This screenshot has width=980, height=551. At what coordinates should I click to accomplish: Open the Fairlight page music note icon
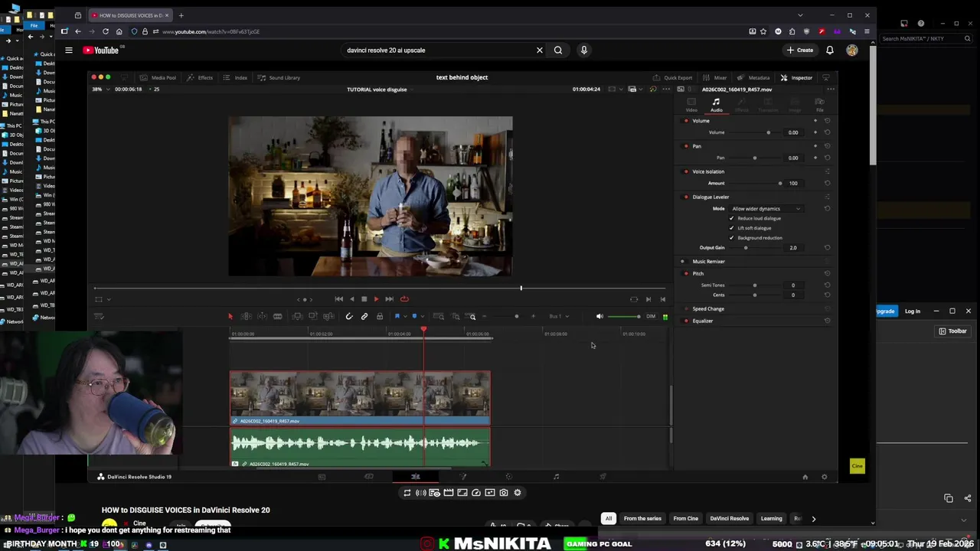556,477
